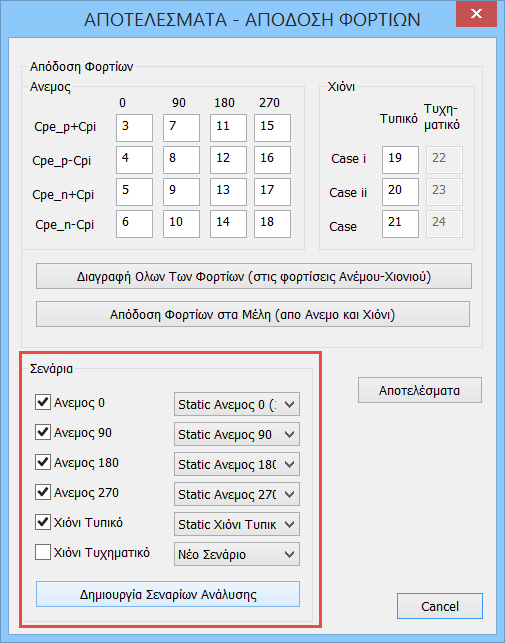Screen dimensions: 505x643
Task: Click the Cpe_p-Cpi row label
Action: [x=62, y=161]
